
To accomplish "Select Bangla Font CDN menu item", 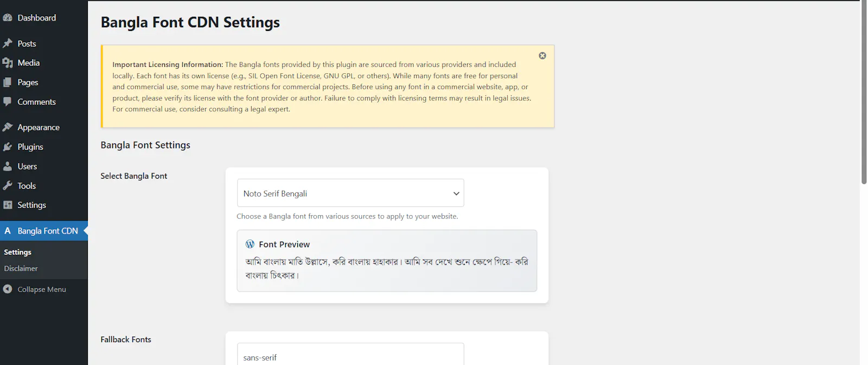I will click(x=44, y=231).
